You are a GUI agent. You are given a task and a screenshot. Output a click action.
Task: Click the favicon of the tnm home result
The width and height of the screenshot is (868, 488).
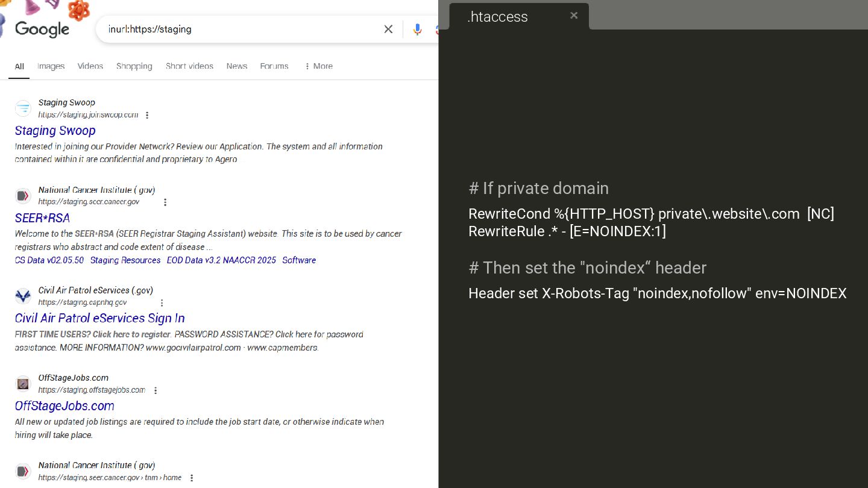point(23,471)
